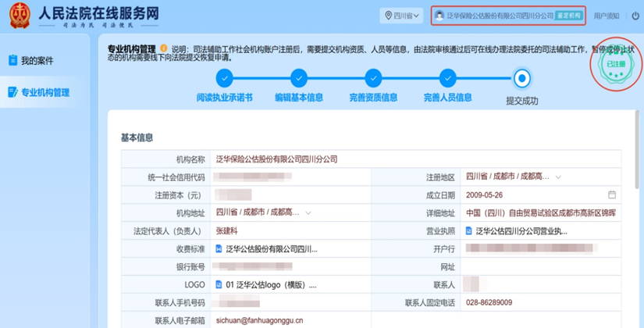
Task: Click the 收费标准 file document icon
Action: click(219, 248)
